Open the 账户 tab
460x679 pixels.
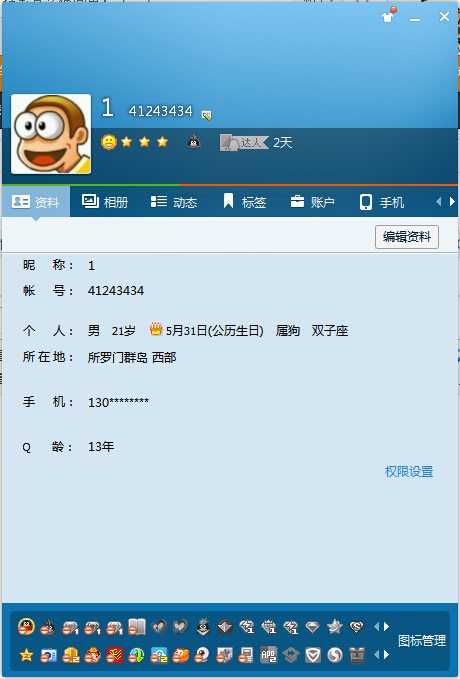(312, 202)
